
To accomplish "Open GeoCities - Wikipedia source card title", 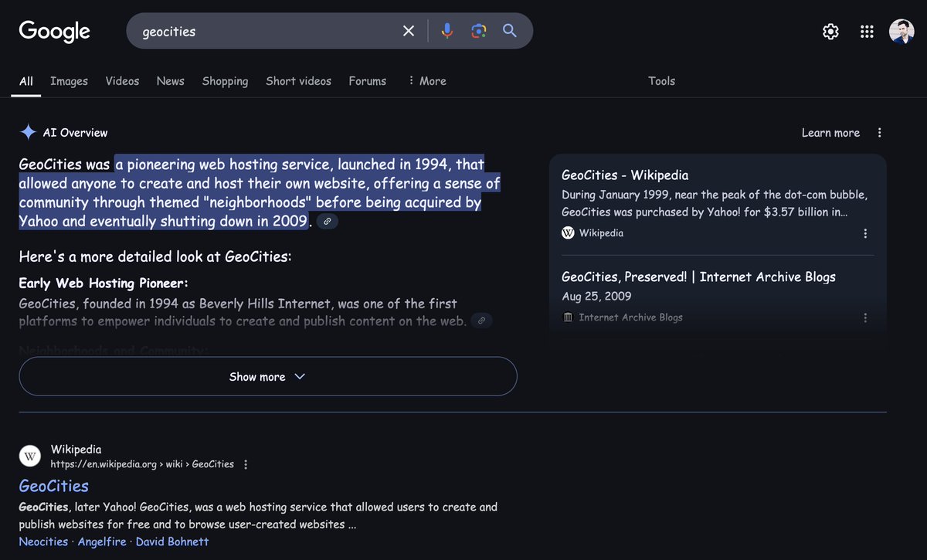I will tap(625, 175).
